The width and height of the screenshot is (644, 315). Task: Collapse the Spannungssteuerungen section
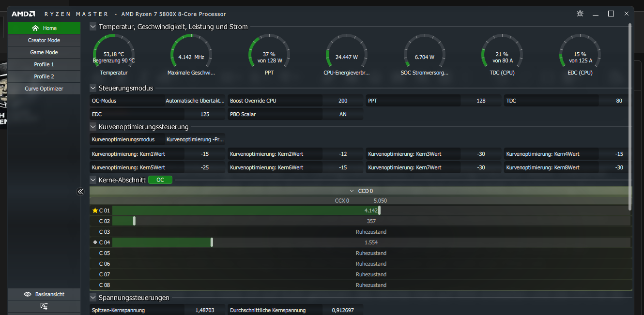(93, 298)
